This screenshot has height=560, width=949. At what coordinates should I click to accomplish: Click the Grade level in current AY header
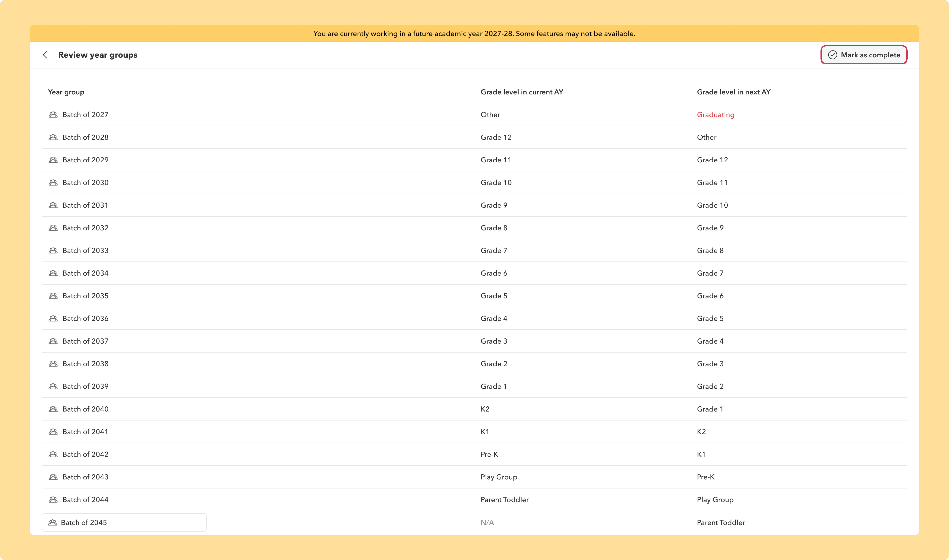[521, 92]
